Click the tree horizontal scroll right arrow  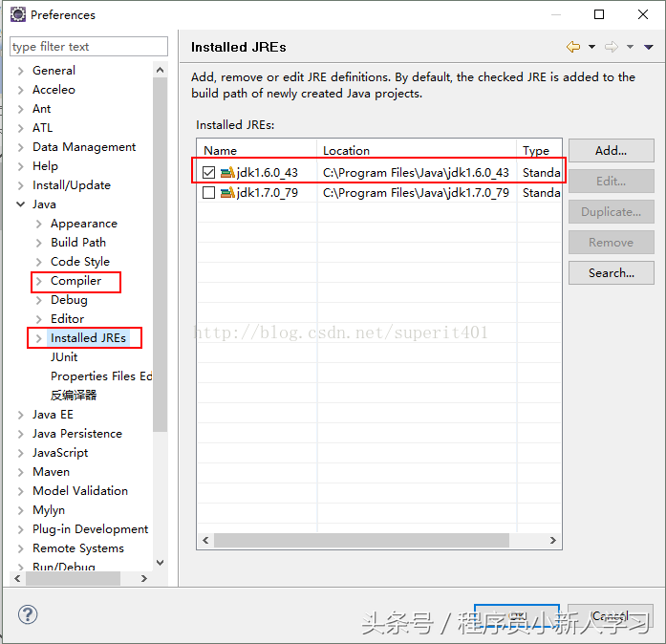[x=144, y=579]
